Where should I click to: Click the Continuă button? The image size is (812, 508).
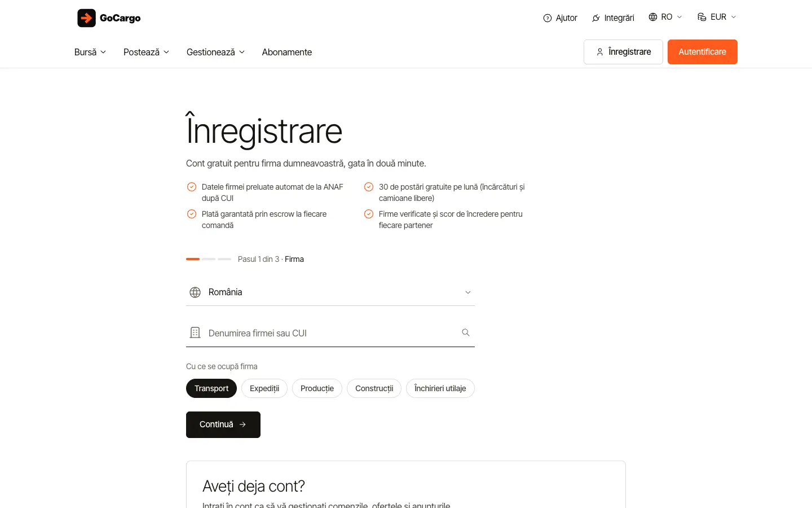coord(223,424)
